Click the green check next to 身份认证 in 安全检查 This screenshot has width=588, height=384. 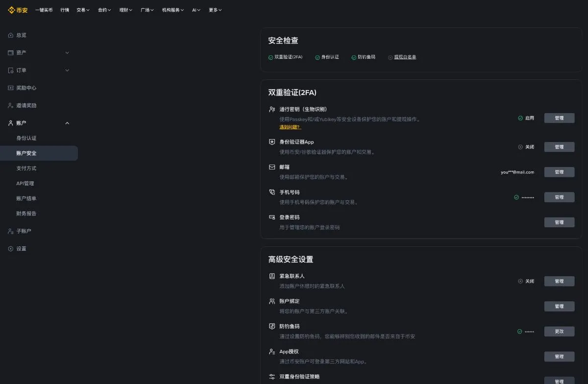coord(318,57)
